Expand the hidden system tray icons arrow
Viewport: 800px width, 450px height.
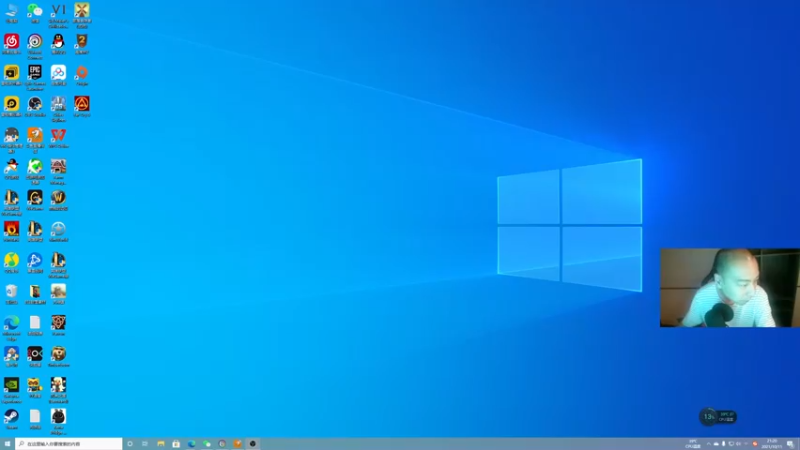[708, 444]
